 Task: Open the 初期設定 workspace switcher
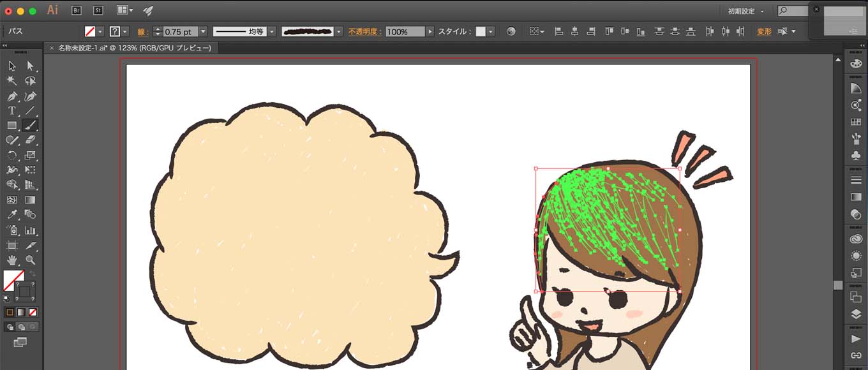(745, 11)
